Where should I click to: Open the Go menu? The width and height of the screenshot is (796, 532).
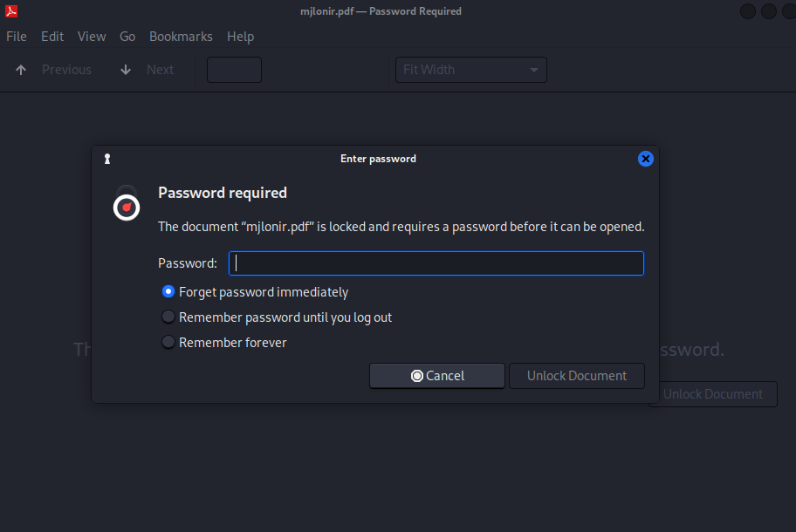pyautogui.click(x=127, y=37)
